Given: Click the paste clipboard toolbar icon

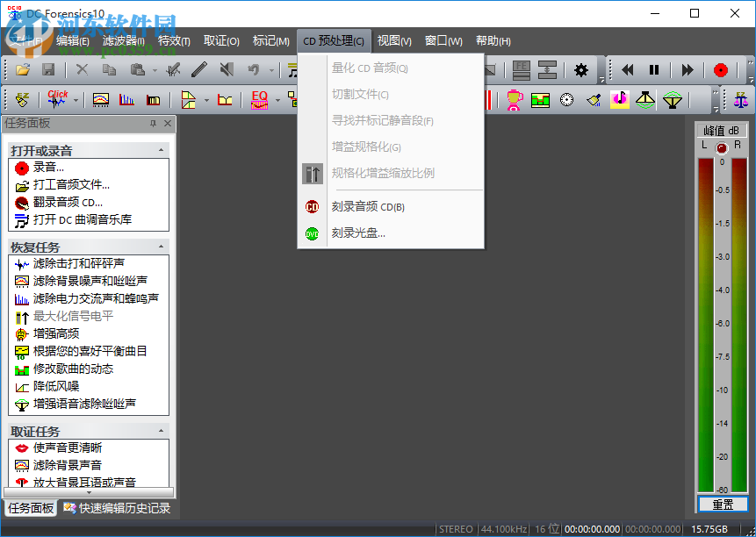Looking at the screenshot, I should point(137,70).
